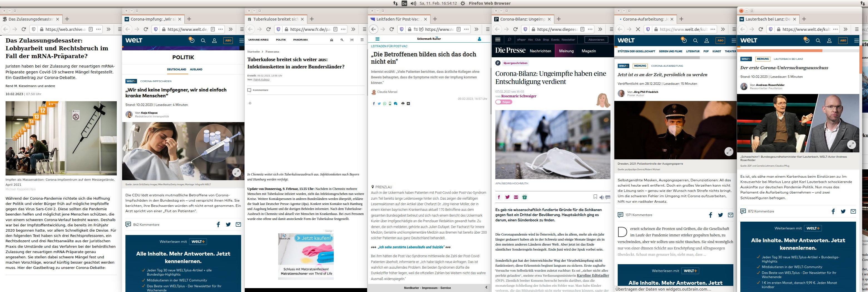Click the web.archive.org address bar URL
This screenshot has height=292, width=868.
tap(65, 29)
